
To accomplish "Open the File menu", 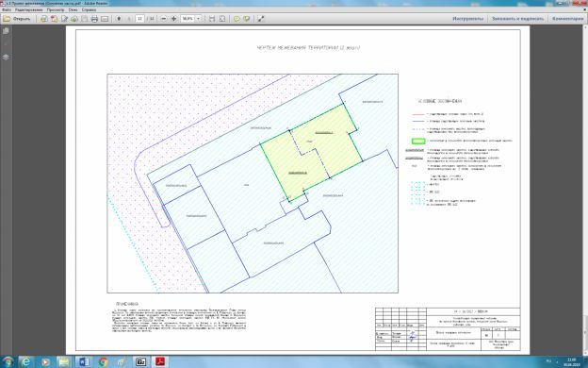I will (x=7, y=9).
